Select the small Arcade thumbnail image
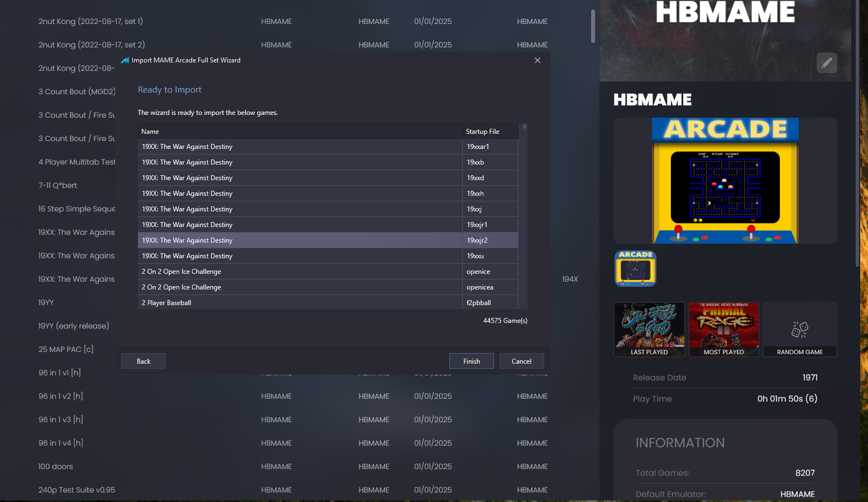Image resolution: width=868 pixels, height=502 pixels. click(x=635, y=268)
